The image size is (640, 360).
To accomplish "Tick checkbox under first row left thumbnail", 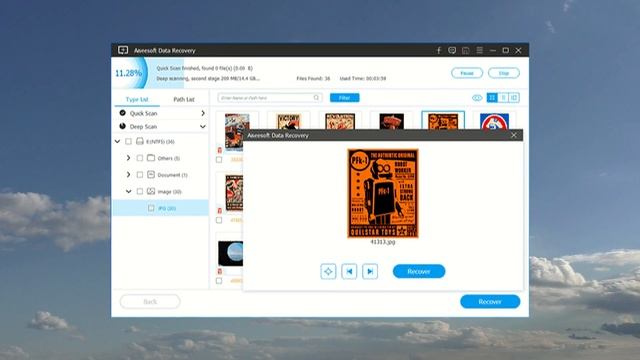I will tap(219, 160).
